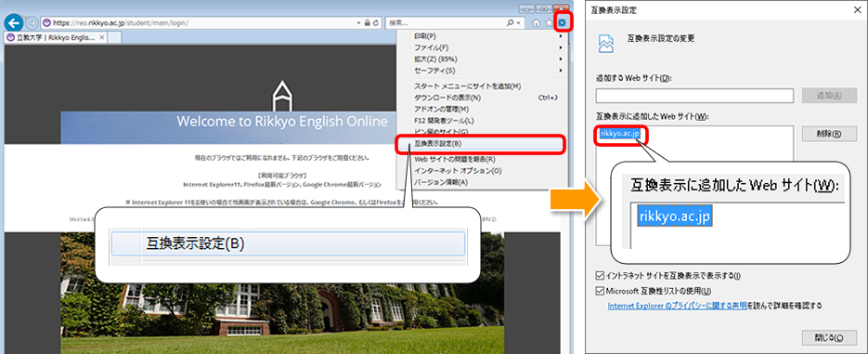Click the 削除(R) button
Image resolution: width=868 pixels, height=354 pixels.
click(x=829, y=134)
